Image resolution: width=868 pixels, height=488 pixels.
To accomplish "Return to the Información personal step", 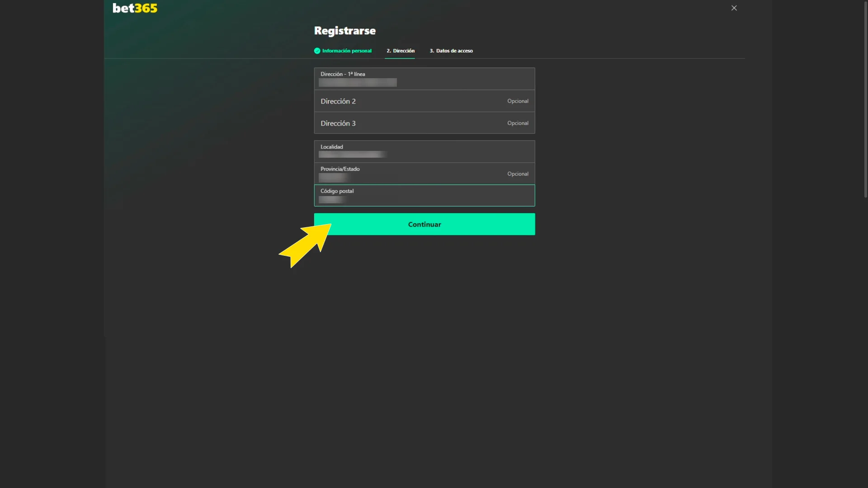I will 346,51.
